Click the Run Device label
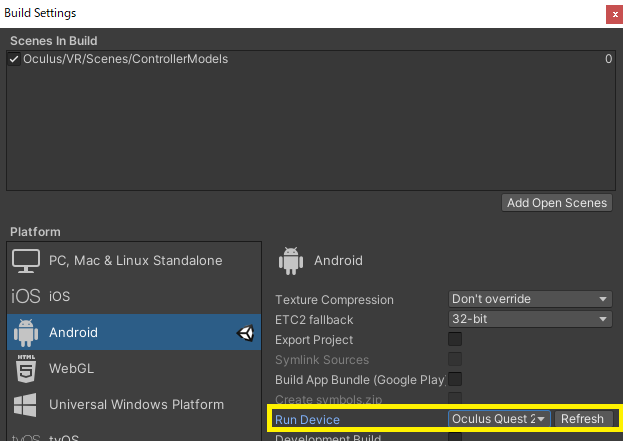Image resolution: width=623 pixels, height=441 pixels. (x=307, y=420)
